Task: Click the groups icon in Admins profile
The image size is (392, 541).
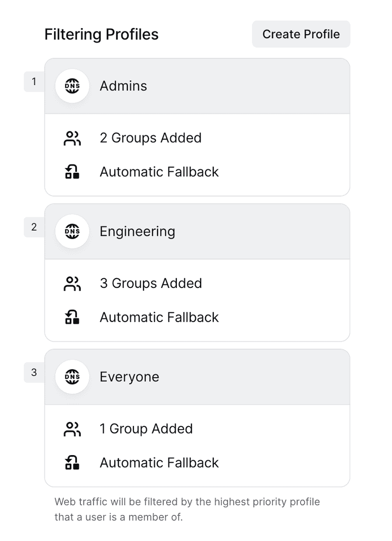Action: coord(72,138)
